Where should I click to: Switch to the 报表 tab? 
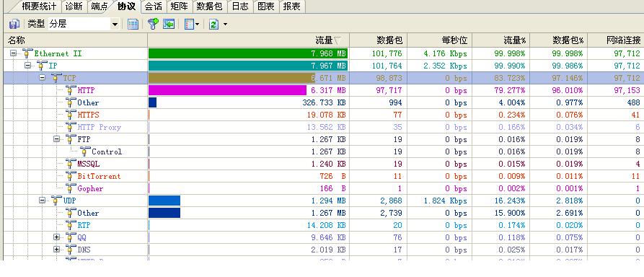tap(291, 6)
